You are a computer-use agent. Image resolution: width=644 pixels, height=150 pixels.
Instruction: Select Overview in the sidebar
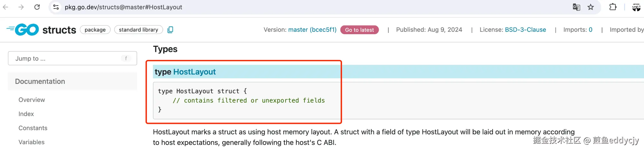point(32,100)
